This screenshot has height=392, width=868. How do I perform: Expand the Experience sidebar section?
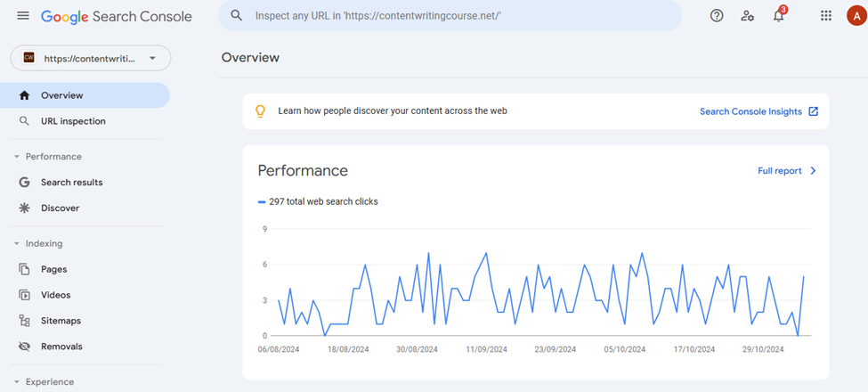point(44,382)
